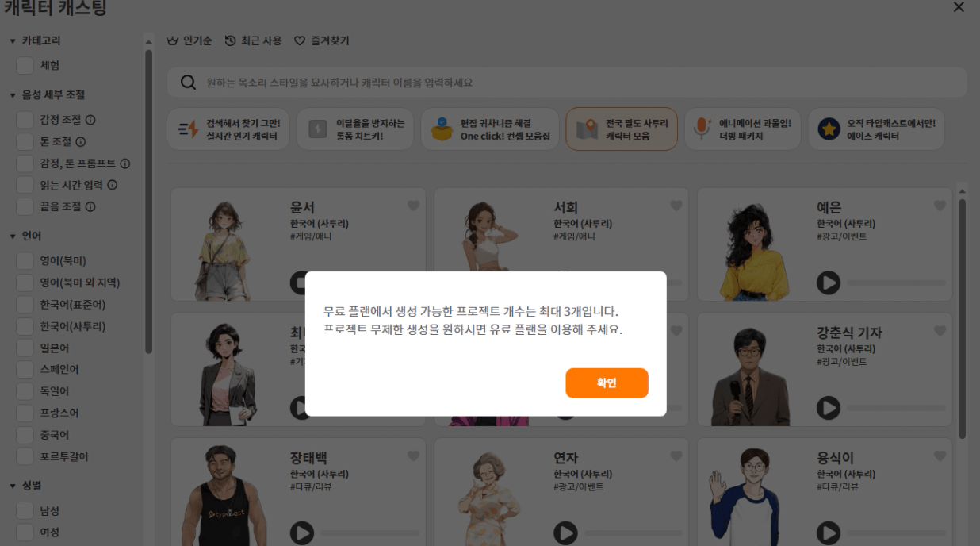The image size is (980, 546).
Task: Open the One click! 컨셉 모음집 collection
Action: (490, 129)
